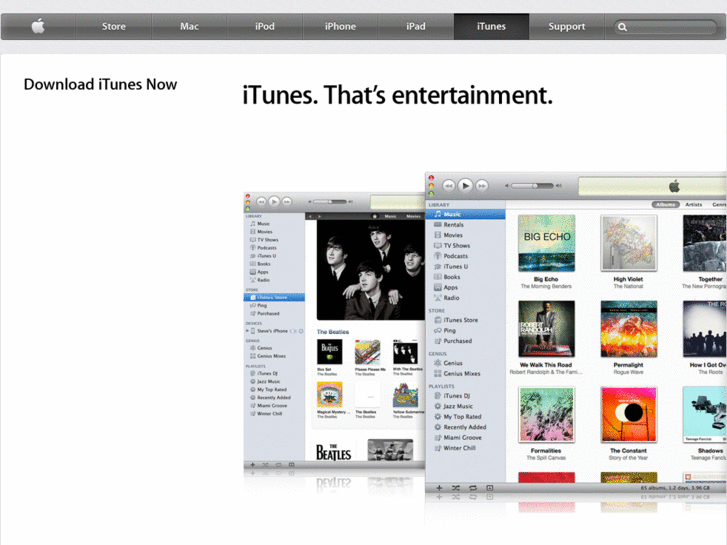
Task: Play button in back iTunes window
Action: (274, 201)
